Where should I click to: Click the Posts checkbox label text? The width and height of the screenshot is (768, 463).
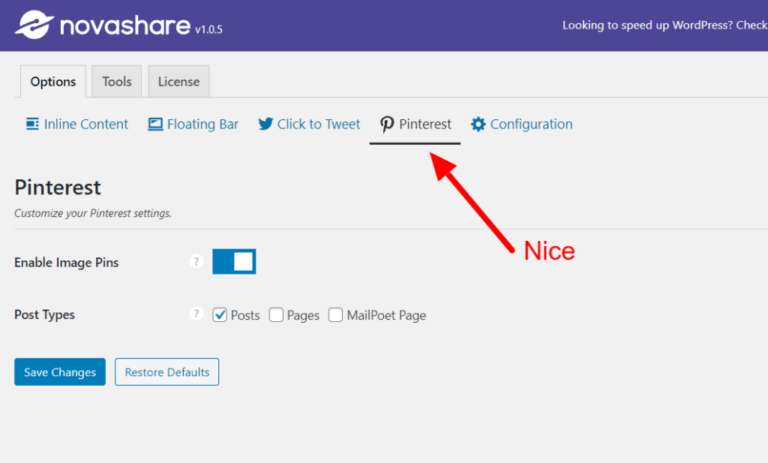(x=245, y=315)
